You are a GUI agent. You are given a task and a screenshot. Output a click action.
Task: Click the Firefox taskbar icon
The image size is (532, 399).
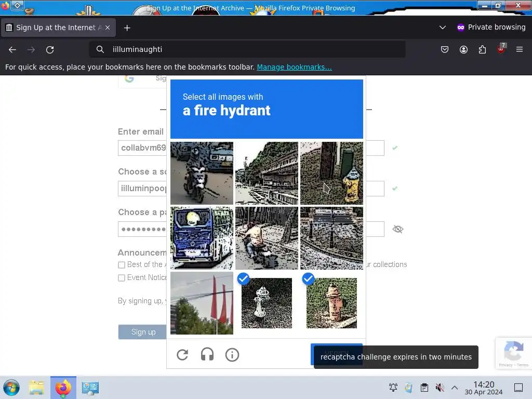pos(63,388)
